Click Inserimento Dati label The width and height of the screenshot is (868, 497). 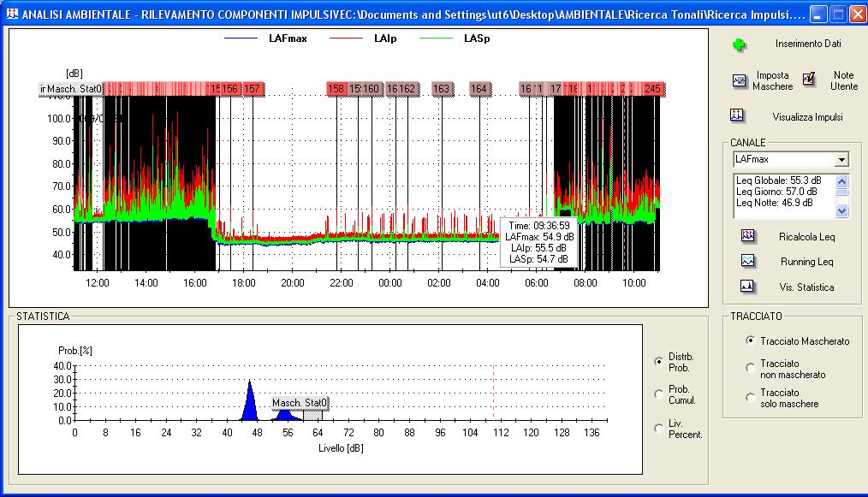(808, 44)
